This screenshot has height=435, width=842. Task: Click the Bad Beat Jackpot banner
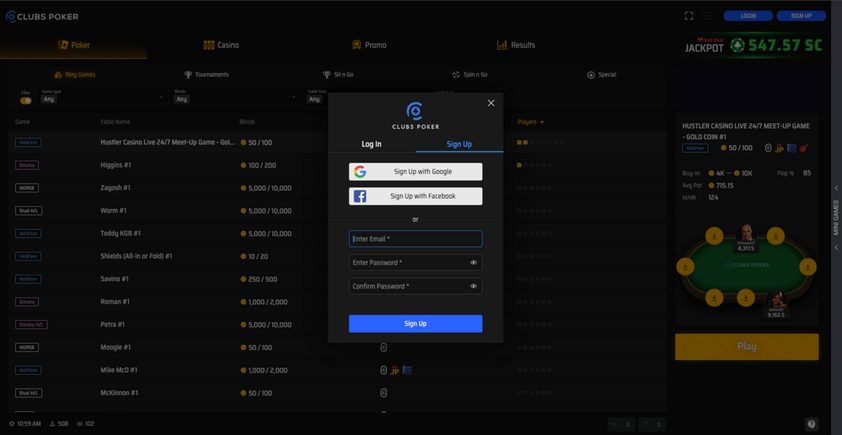coord(753,45)
